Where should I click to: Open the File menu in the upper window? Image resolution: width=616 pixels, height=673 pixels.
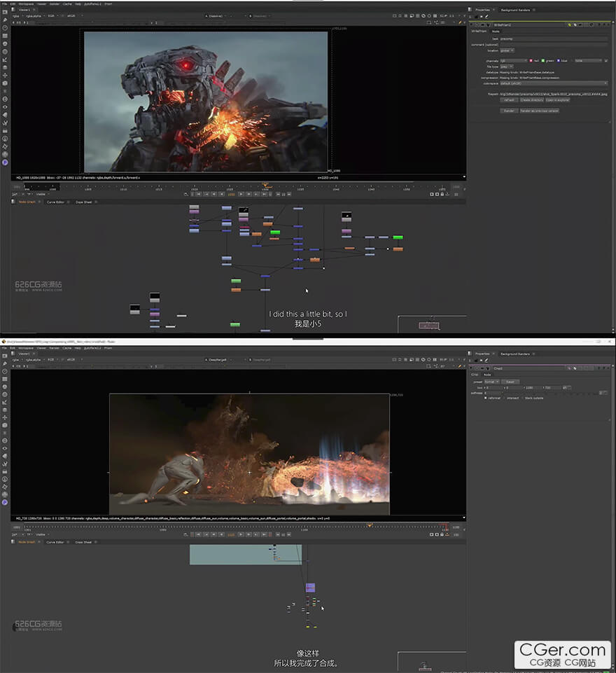4,4
